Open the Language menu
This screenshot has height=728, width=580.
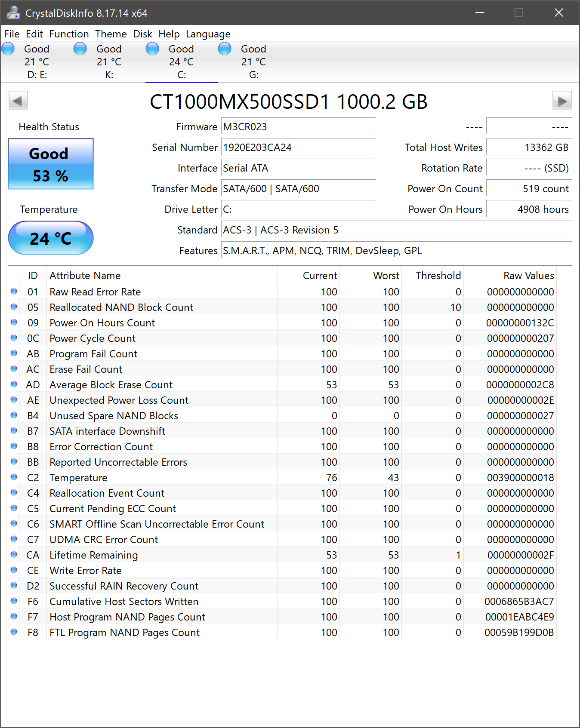pyautogui.click(x=208, y=34)
